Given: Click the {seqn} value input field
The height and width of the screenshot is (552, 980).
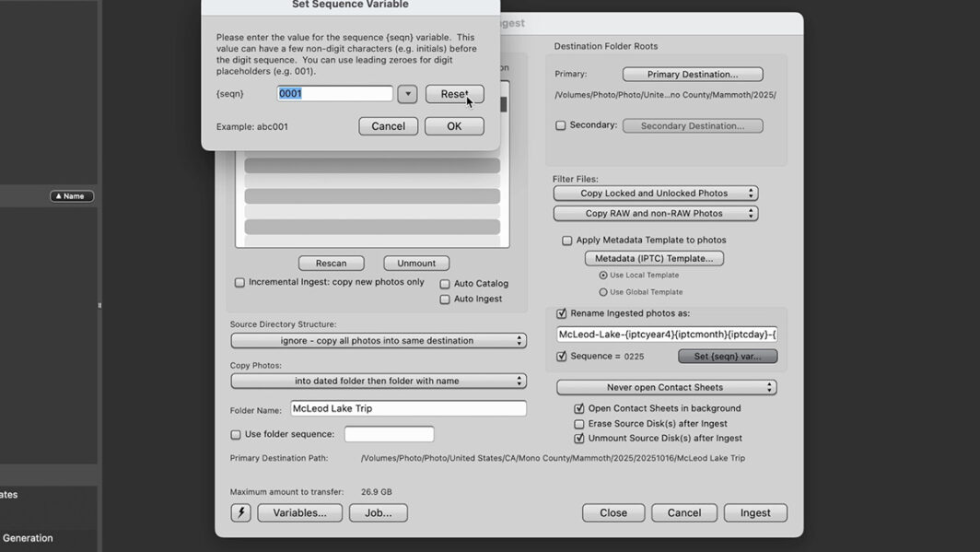Looking at the screenshot, I should [334, 94].
